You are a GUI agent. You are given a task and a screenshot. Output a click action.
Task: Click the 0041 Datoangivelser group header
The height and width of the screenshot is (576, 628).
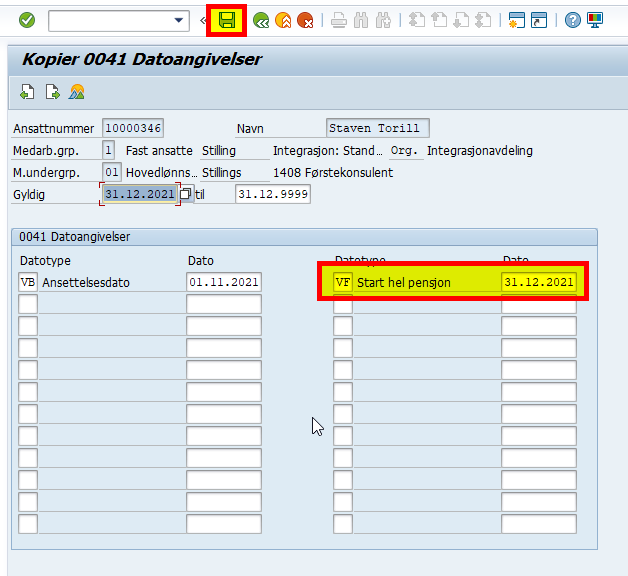(304, 237)
